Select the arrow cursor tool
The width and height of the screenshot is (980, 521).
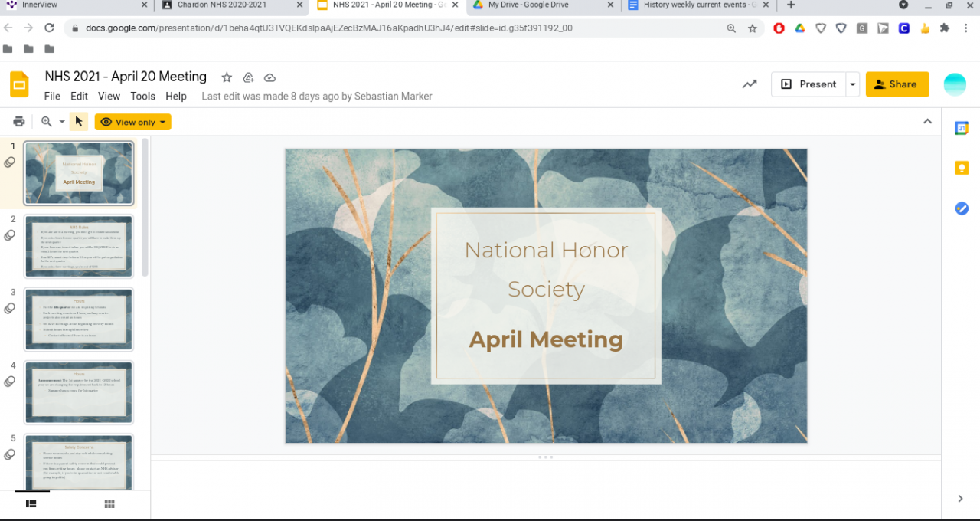[x=78, y=122]
